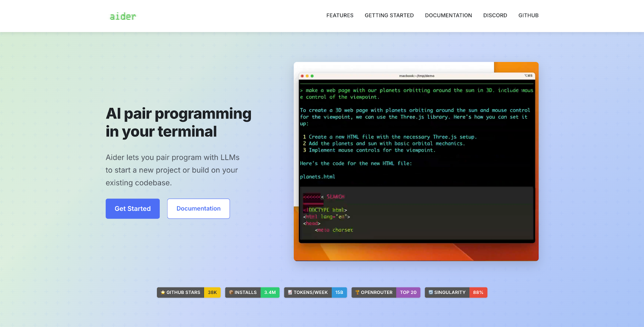Click the trophy icon on OpenRouter badge
The height and width of the screenshot is (327, 644).
coord(357,292)
